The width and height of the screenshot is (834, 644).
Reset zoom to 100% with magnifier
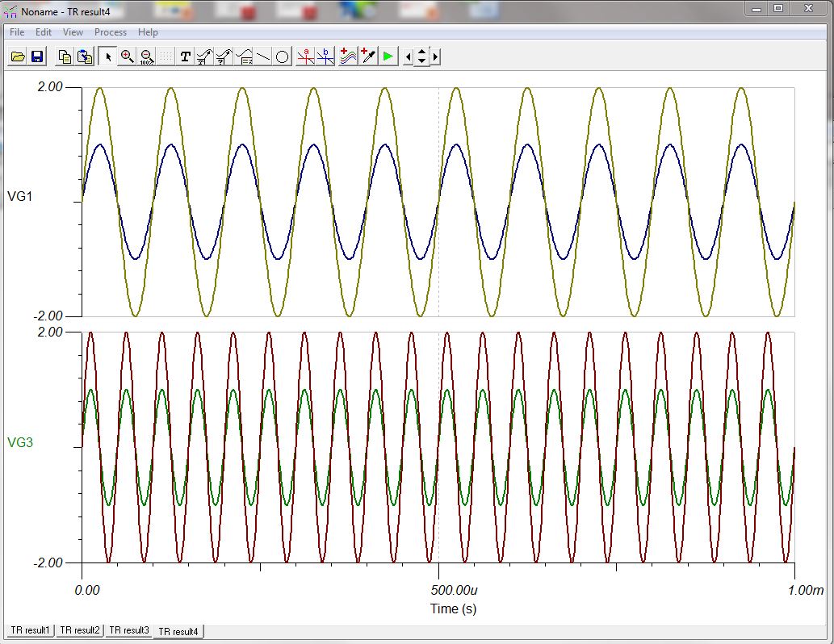tap(147, 56)
